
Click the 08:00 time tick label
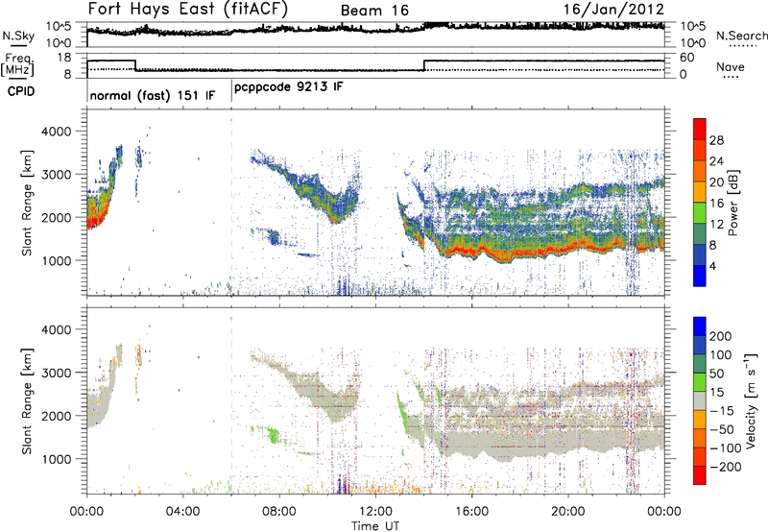(279, 512)
